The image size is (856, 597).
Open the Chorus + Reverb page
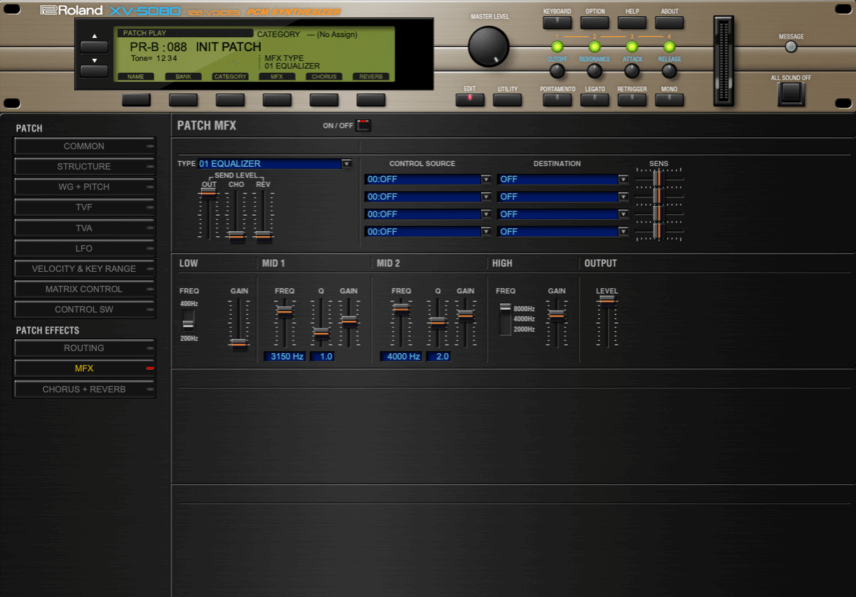coord(84,389)
